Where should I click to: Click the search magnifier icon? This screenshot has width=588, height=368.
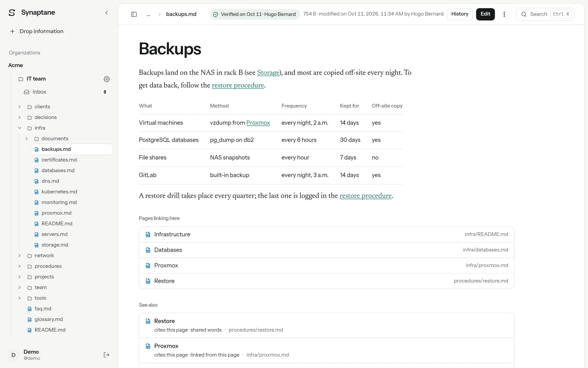tap(524, 14)
